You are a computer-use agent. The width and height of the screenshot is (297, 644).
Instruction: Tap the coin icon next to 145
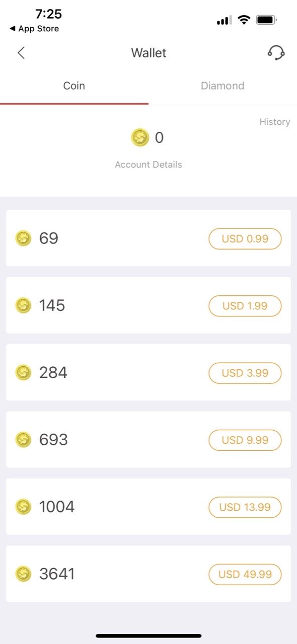click(24, 305)
